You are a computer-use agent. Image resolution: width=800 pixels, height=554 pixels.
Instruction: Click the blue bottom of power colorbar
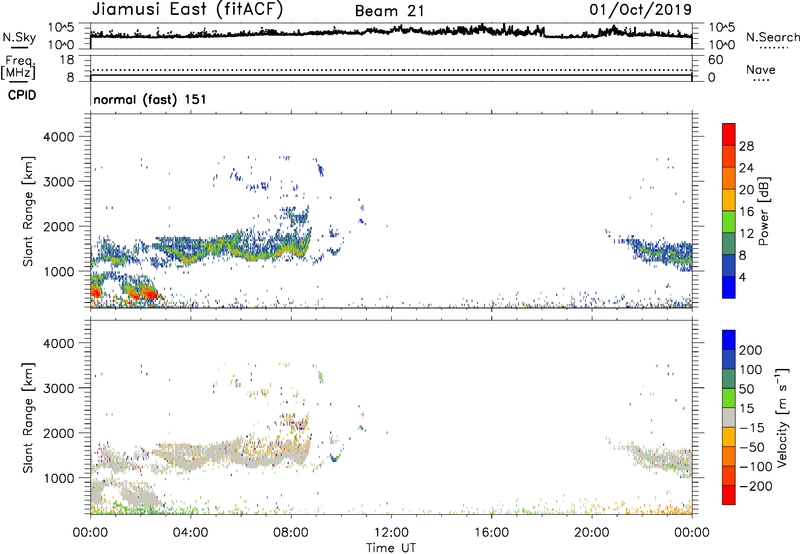tap(729, 287)
